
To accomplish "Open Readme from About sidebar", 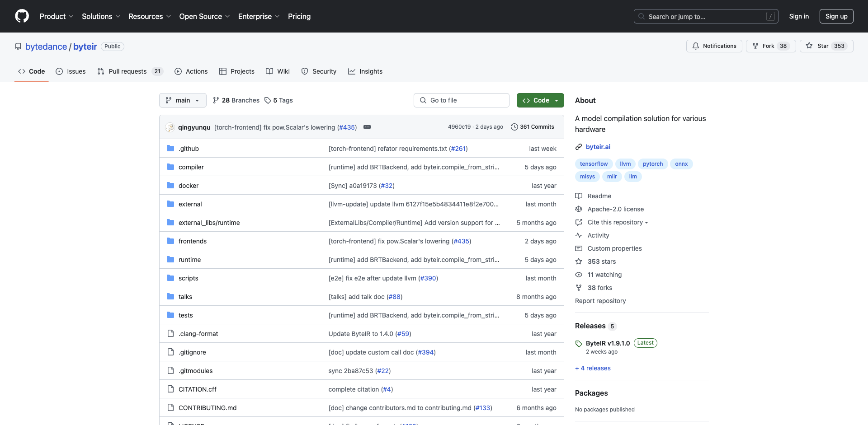I will [599, 196].
